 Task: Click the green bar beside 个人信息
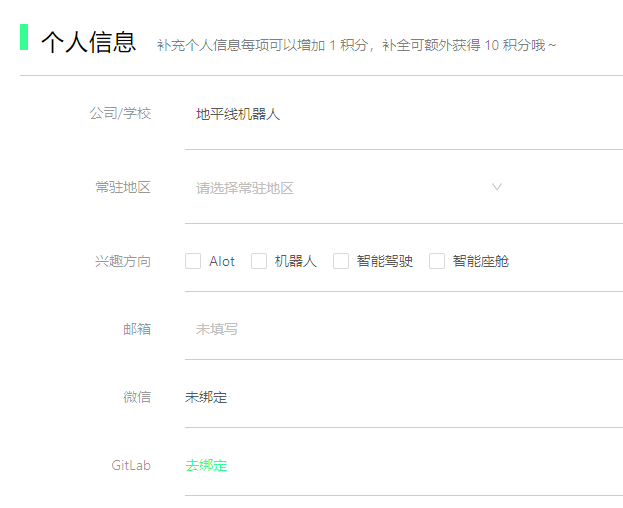tap(24, 37)
